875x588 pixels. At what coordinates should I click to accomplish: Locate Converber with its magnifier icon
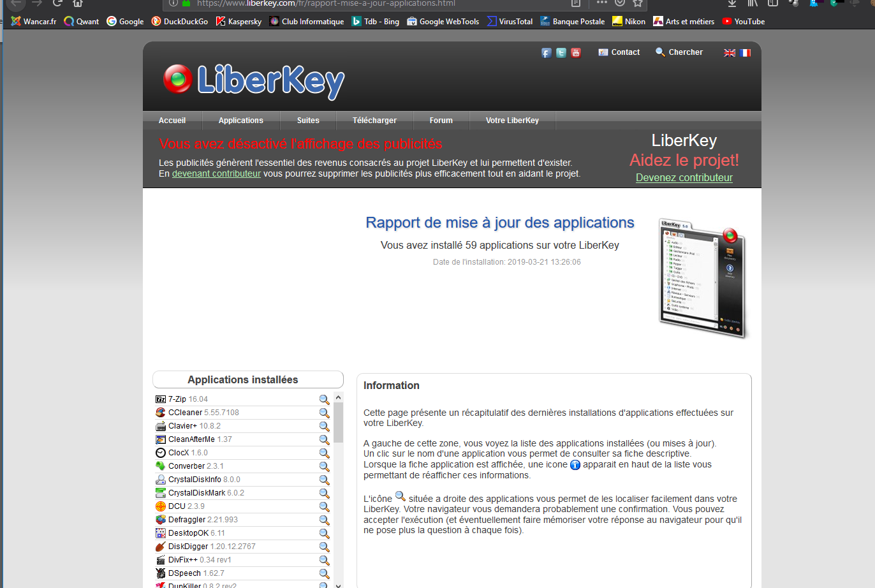pyautogui.click(x=324, y=466)
